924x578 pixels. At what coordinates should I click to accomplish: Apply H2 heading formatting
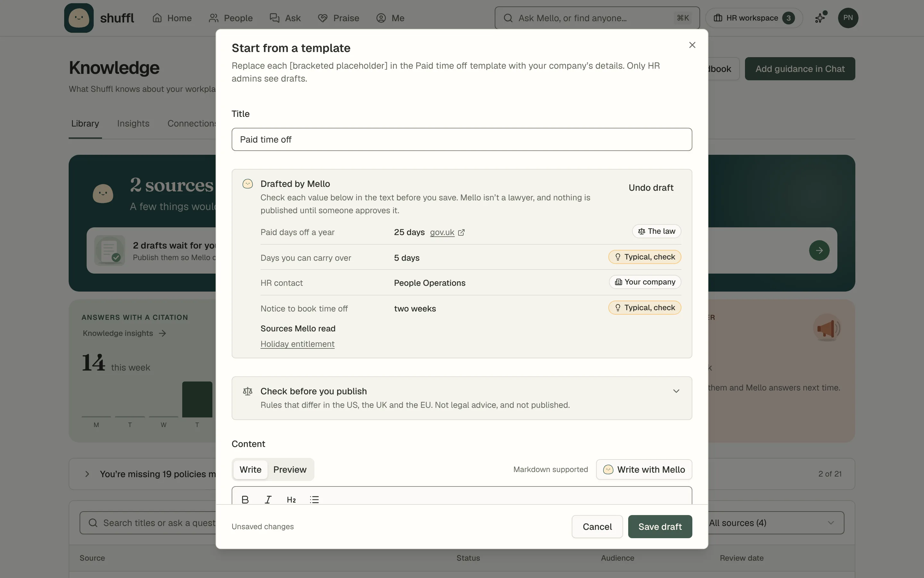[291, 499]
